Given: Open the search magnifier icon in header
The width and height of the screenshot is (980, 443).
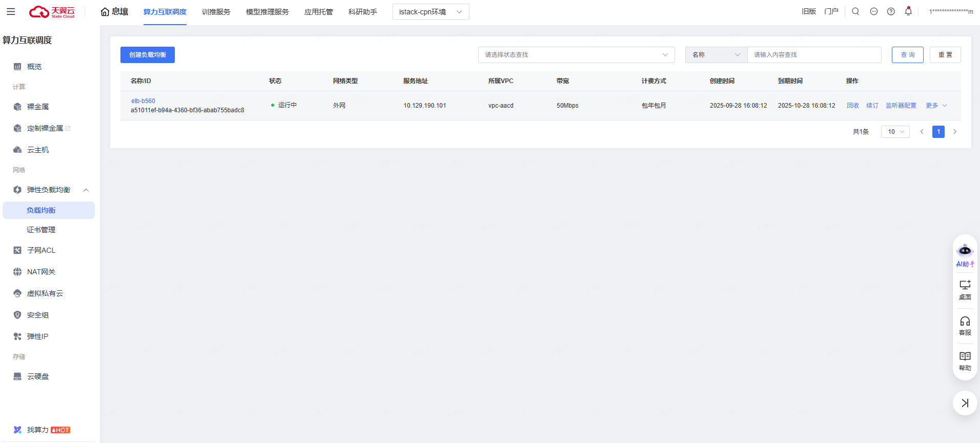Looking at the screenshot, I should [855, 11].
